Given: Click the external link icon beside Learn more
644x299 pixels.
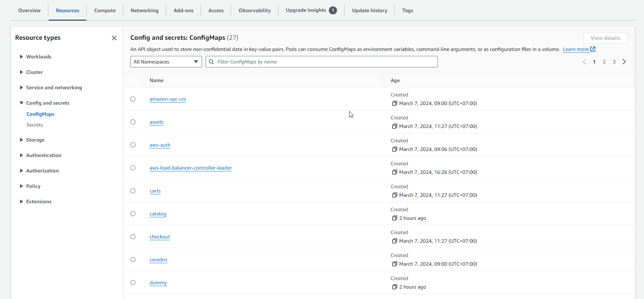Looking at the screenshot, I should tap(593, 49).
